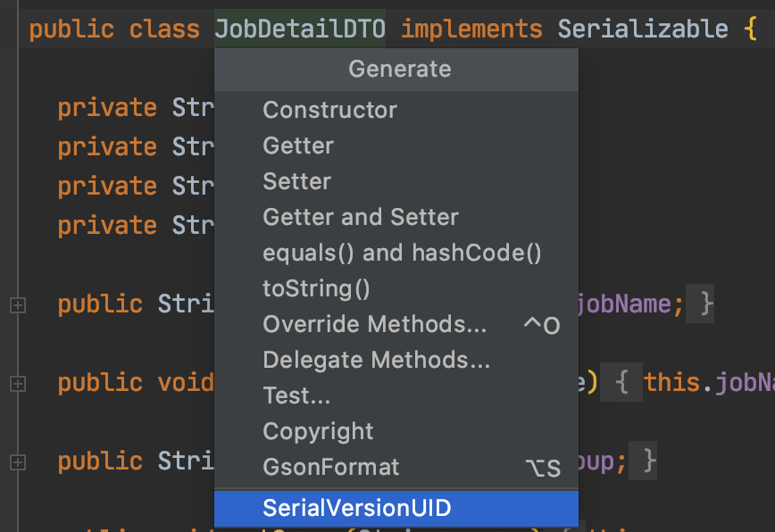Select Getter and Setter entry
Screen dimensions: 775x532
[x=360, y=217]
